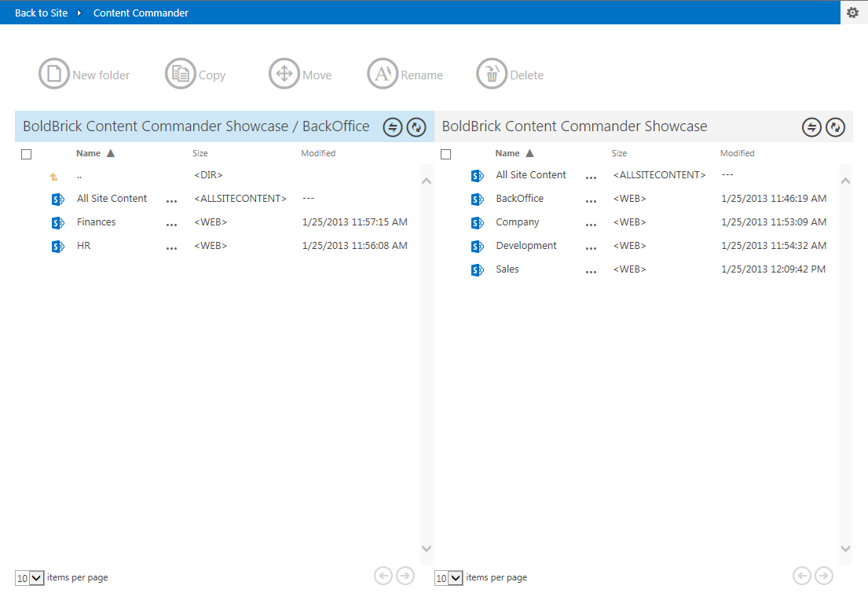Click Content Commander breadcrumb link

[141, 13]
